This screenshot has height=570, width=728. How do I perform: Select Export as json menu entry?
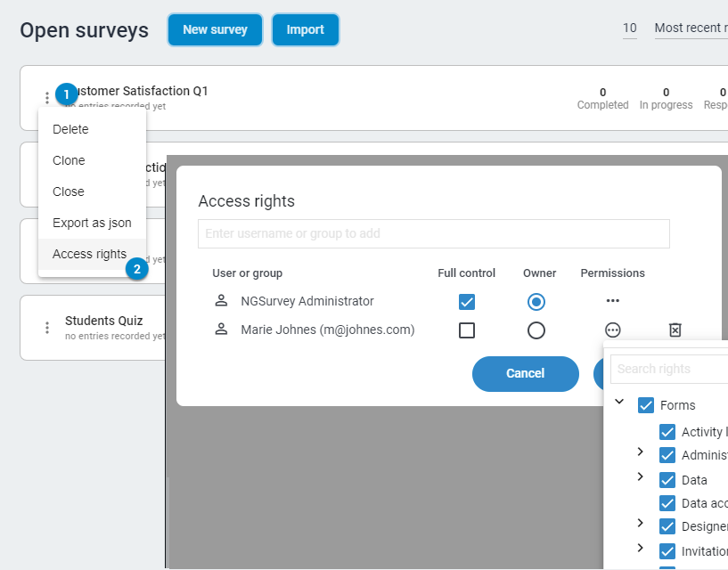tap(92, 223)
